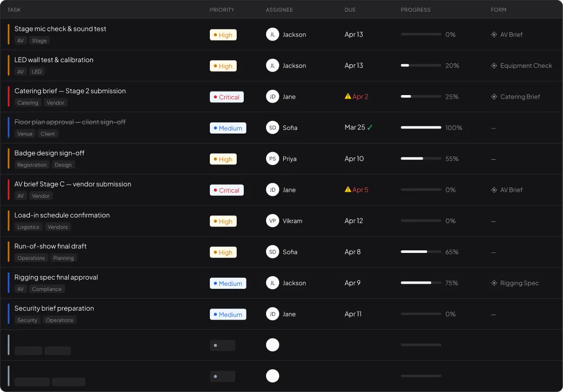The image size is (563, 392).
Task: Open High priority badge for Stage mic check
Action: coord(224,35)
